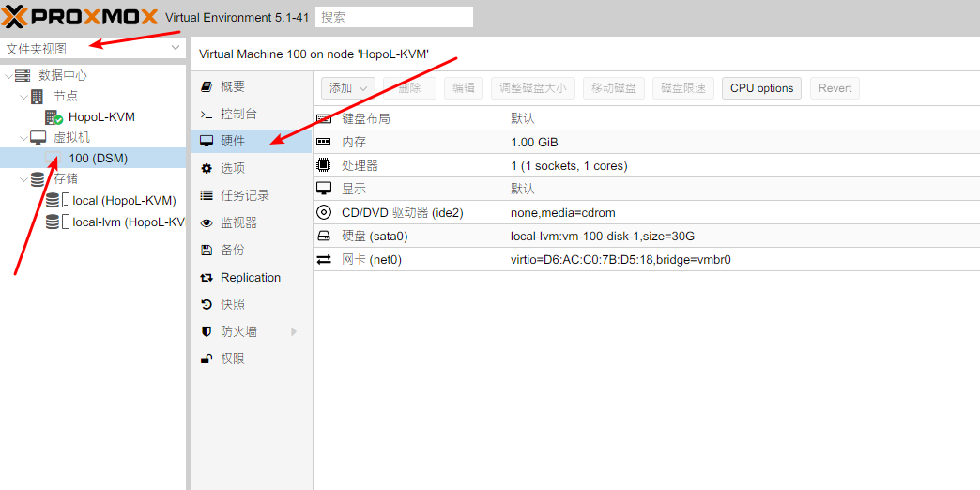980x490 pixels.
Task: Select the 处理器 processor row
Action: coord(646,165)
